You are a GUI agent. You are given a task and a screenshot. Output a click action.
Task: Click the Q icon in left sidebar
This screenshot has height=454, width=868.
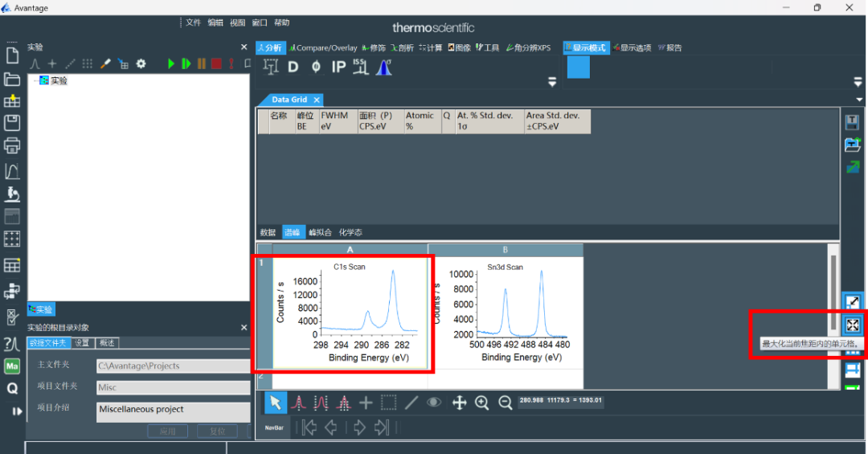[12, 389]
